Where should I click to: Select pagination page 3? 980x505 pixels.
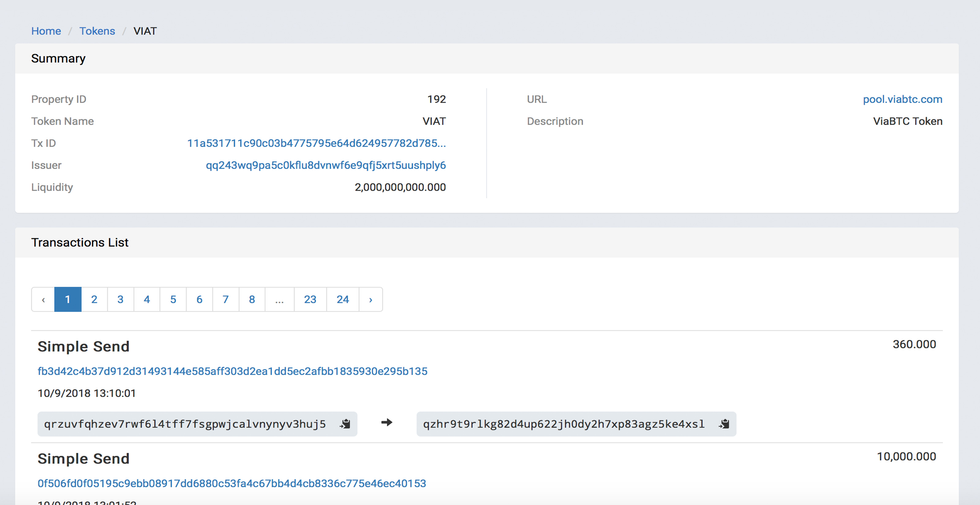pos(121,299)
